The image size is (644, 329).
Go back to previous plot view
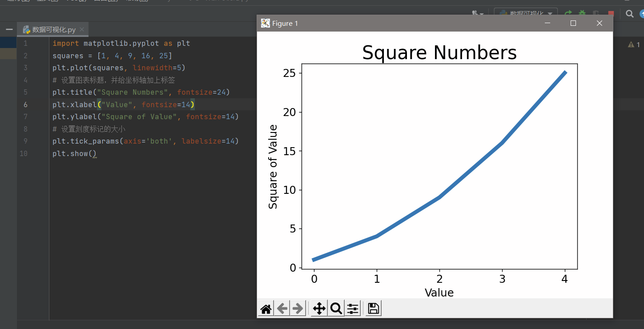point(282,309)
